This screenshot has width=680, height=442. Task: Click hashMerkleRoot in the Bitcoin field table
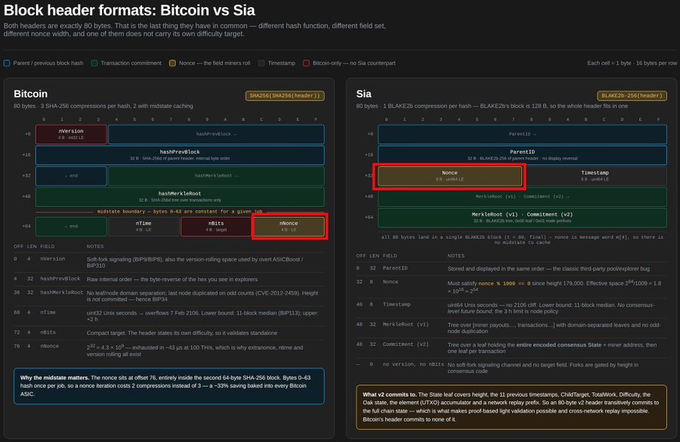[x=61, y=293]
